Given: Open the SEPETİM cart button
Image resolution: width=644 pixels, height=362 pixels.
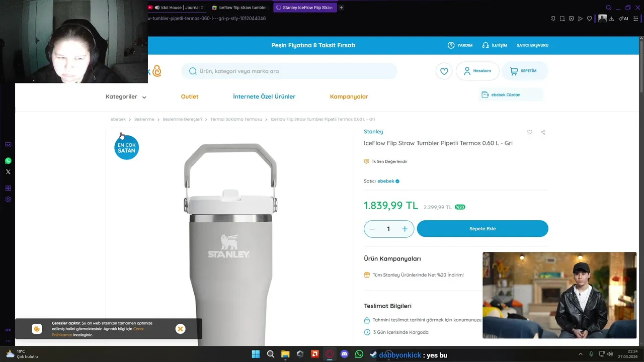Looking at the screenshot, I should point(524,71).
